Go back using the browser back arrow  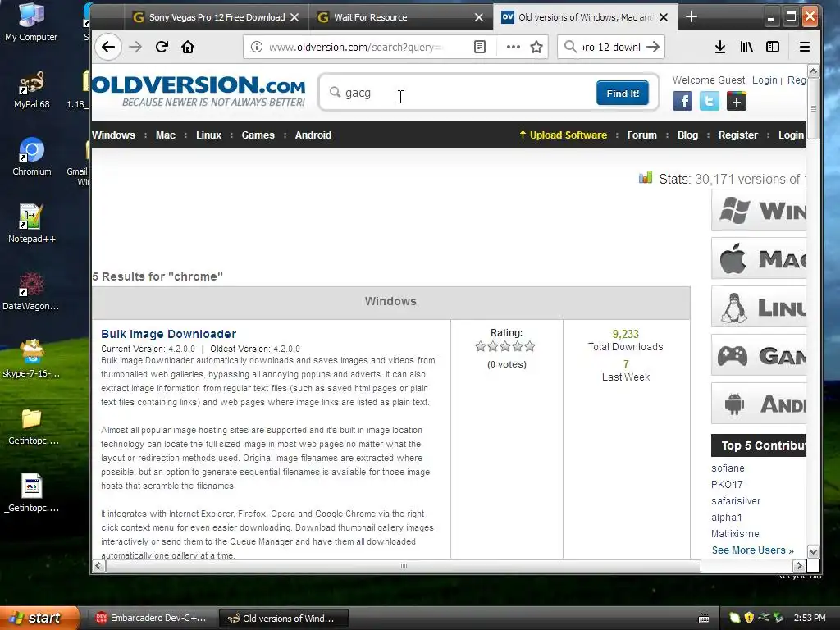point(108,47)
